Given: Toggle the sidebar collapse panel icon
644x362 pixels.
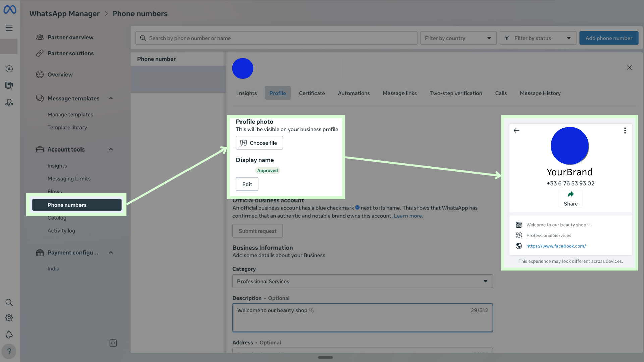Looking at the screenshot, I should (113, 343).
